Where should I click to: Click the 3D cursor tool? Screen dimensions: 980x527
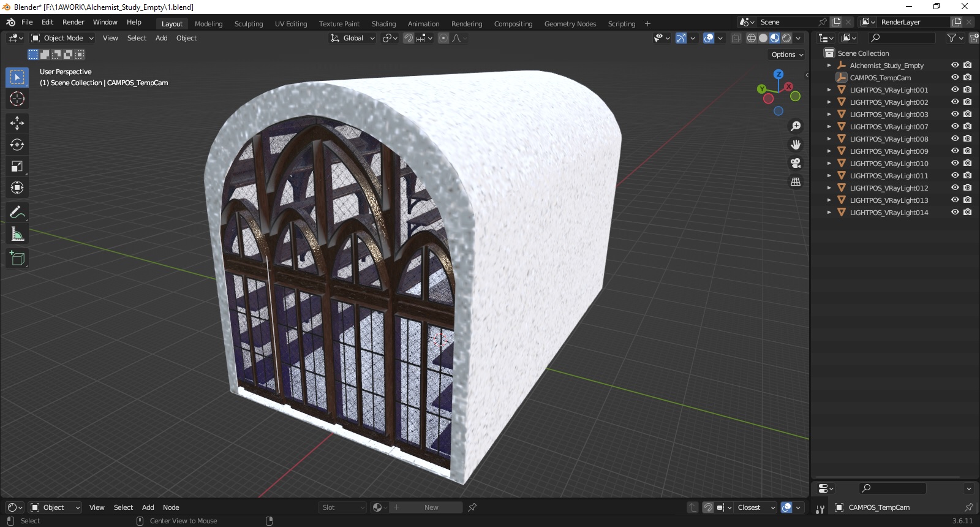coord(17,99)
